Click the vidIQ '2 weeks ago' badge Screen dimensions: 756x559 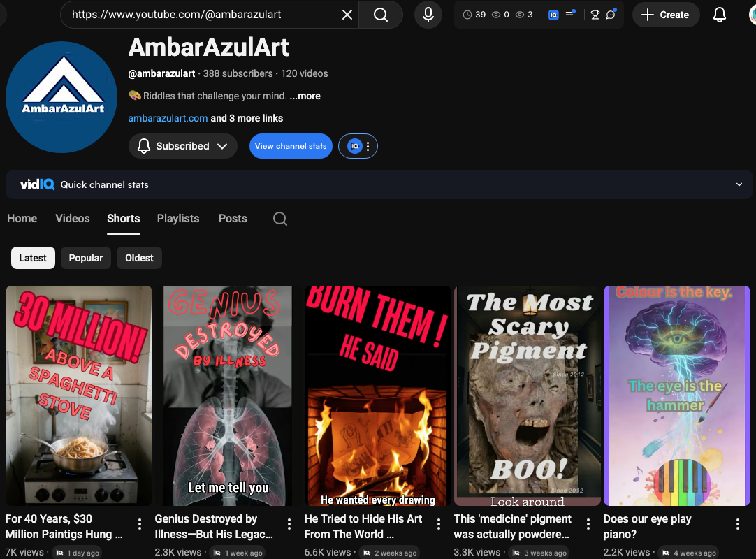pyautogui.click(x=390, y=553)
